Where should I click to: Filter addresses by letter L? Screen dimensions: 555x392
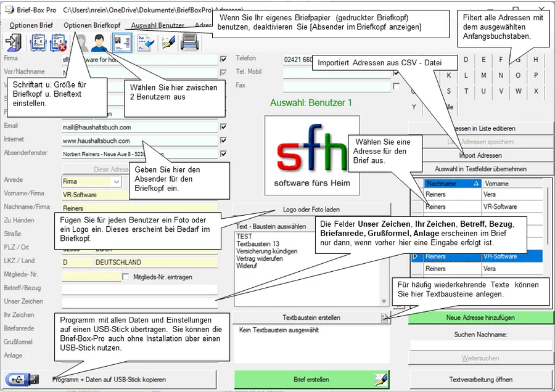[466, 75]
